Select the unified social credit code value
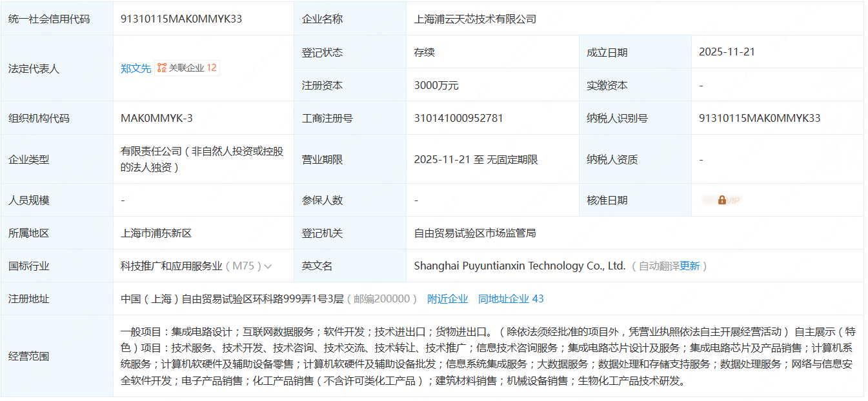The image size is (868, 401). tap(181, 19)
